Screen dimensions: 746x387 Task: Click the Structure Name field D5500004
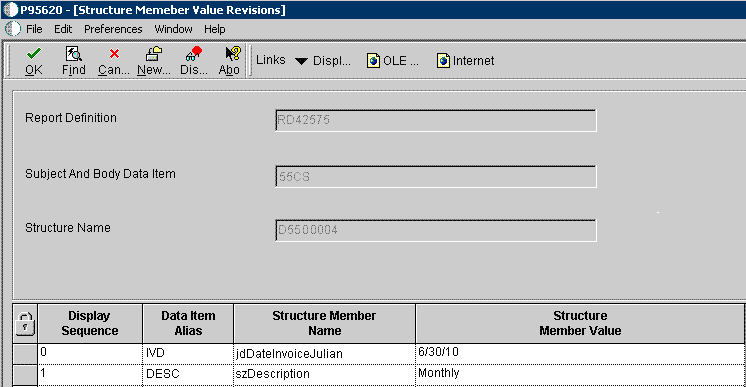tap(436, 230)
